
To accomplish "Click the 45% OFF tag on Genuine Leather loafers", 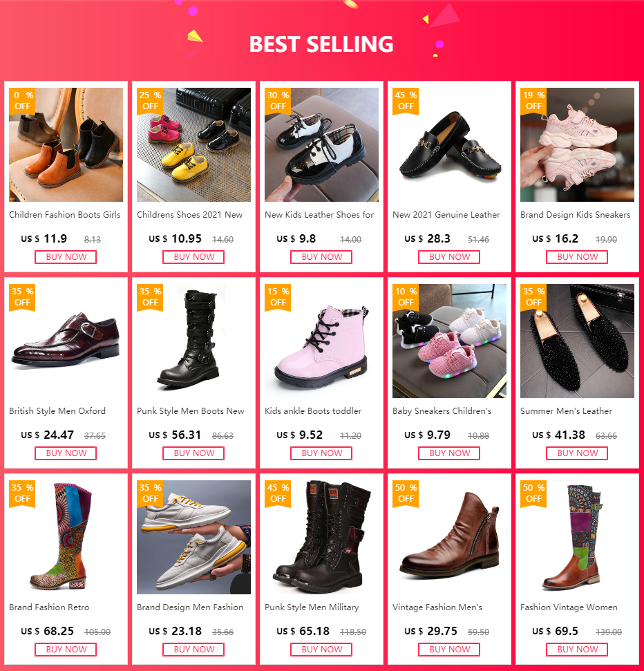I will [x=406, y=101].
